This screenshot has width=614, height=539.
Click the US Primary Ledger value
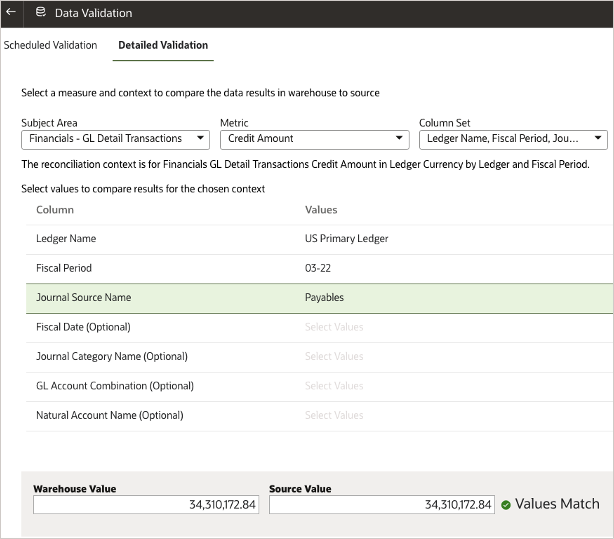(x=346, y=239)
